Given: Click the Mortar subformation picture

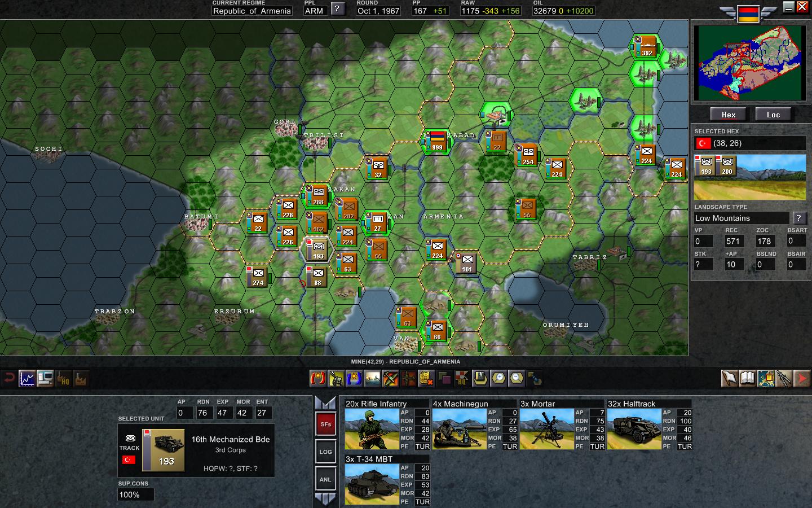Looking at the screenshot, I should click(x=547, y=429).
